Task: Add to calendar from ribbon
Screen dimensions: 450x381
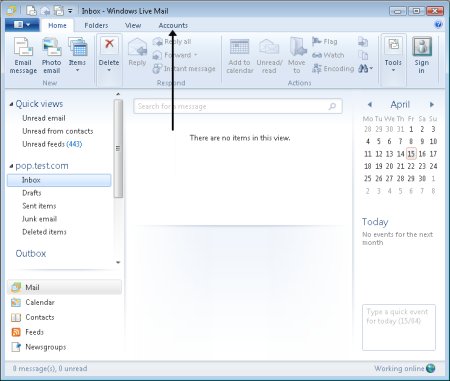Action: pyautogui.click(x=240, y=56)
